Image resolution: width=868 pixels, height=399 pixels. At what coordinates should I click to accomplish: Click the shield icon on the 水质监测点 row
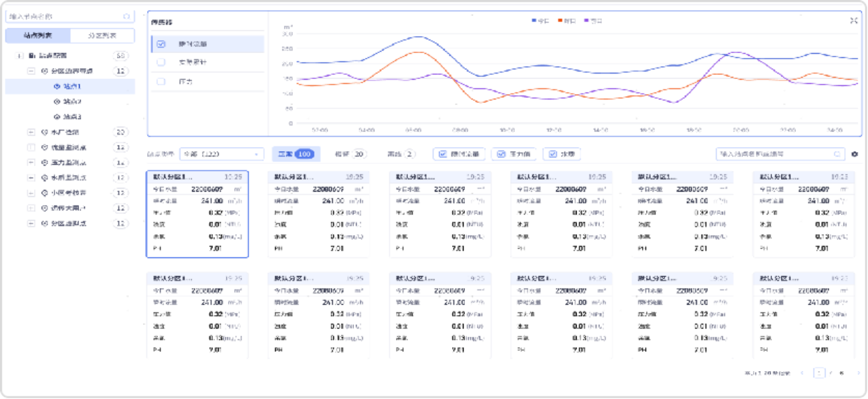tap(45, 178)
